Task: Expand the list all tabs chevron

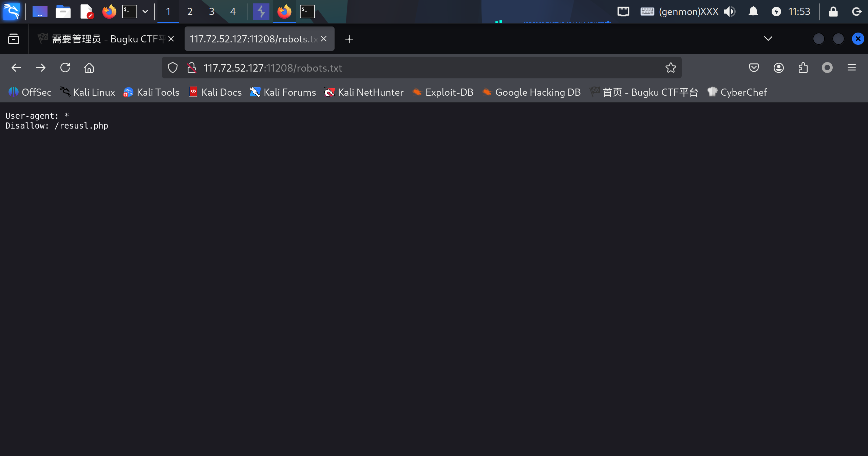Action: 768,39
